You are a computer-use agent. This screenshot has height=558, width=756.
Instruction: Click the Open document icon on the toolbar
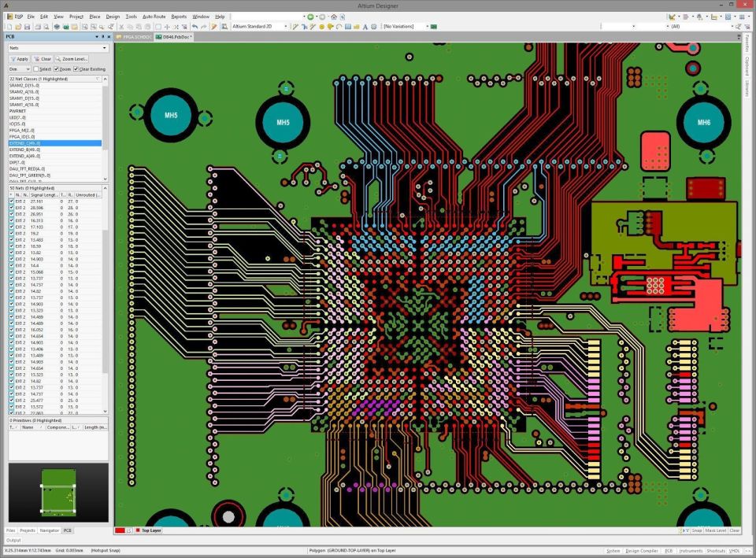click(x=18, y=24)
